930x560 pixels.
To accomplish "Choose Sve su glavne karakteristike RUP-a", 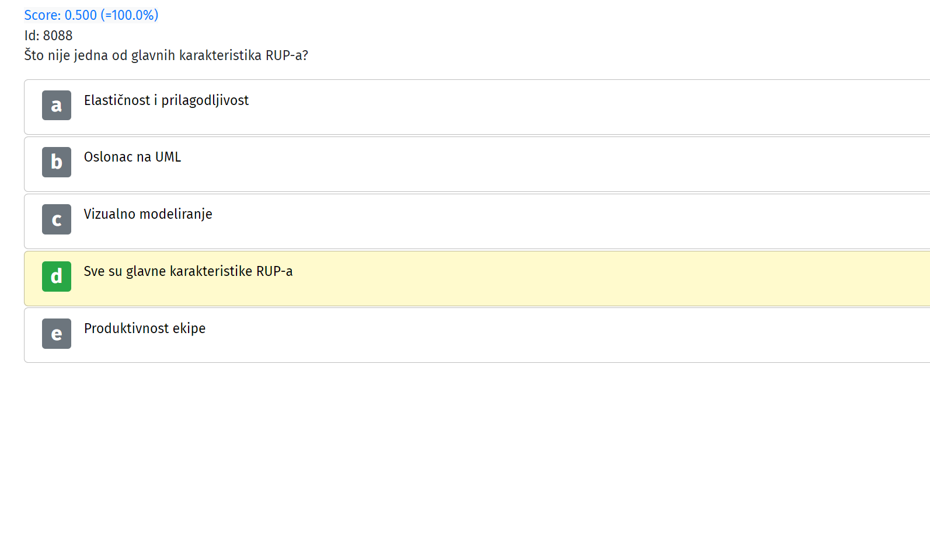I will [189, 271].
